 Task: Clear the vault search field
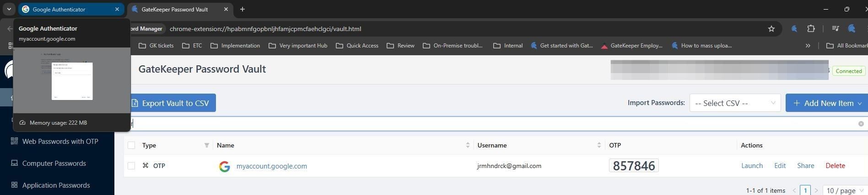pos(861,124)
